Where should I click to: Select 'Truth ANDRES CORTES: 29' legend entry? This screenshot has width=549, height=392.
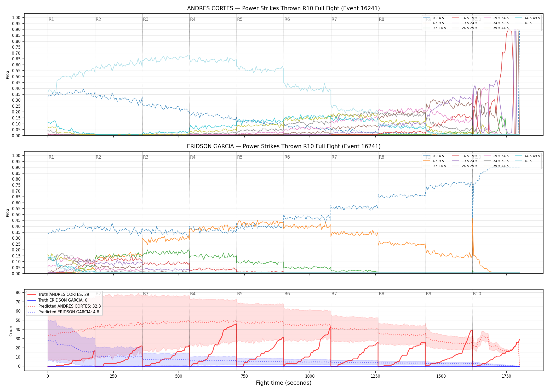click(64, 294)
